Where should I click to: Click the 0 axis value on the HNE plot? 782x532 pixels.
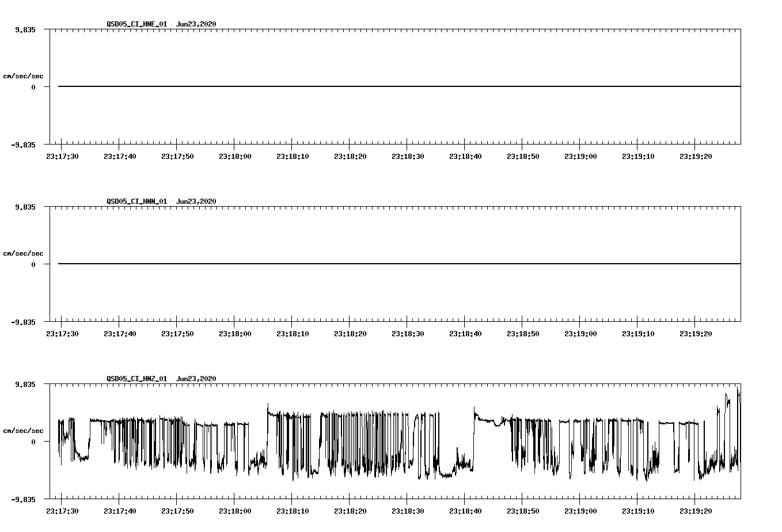[33, 87]
